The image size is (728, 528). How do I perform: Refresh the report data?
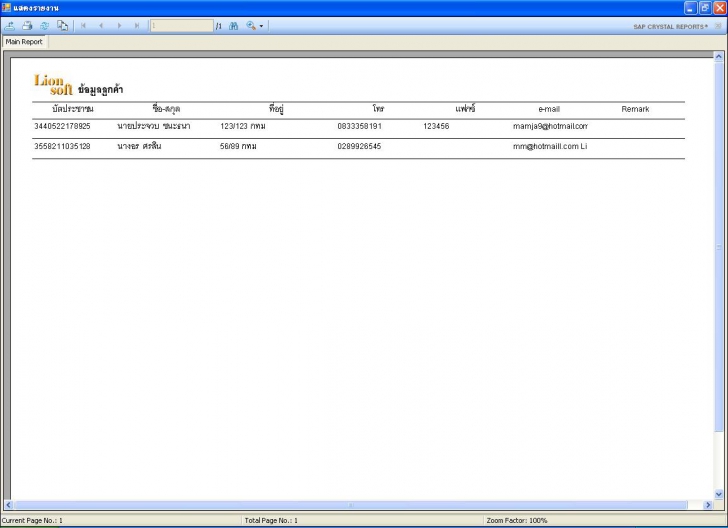point(45,26)
